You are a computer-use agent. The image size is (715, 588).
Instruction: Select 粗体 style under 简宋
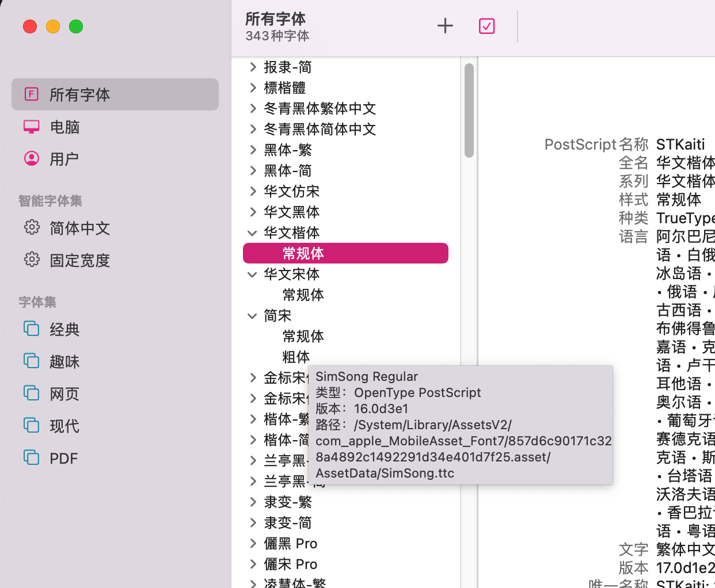(296, 357)
